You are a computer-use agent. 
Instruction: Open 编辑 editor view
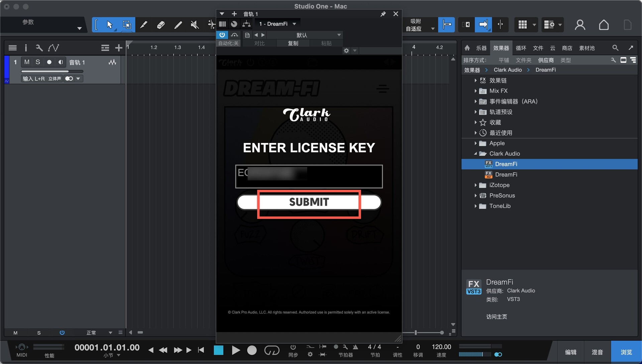pos(570,352)
